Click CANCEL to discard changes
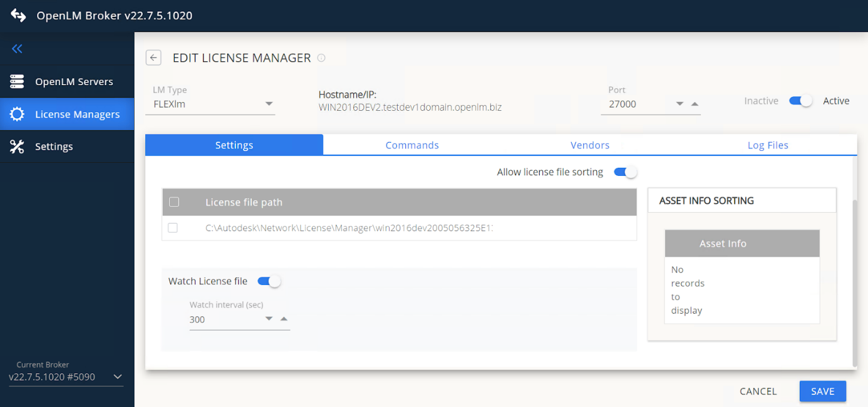 [758, 391]
